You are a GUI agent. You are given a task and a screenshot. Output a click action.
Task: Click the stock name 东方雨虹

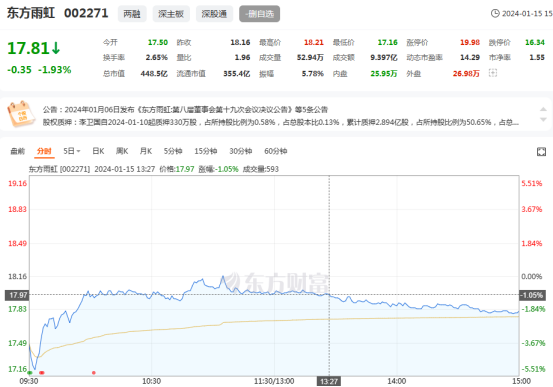pos(31,13)
